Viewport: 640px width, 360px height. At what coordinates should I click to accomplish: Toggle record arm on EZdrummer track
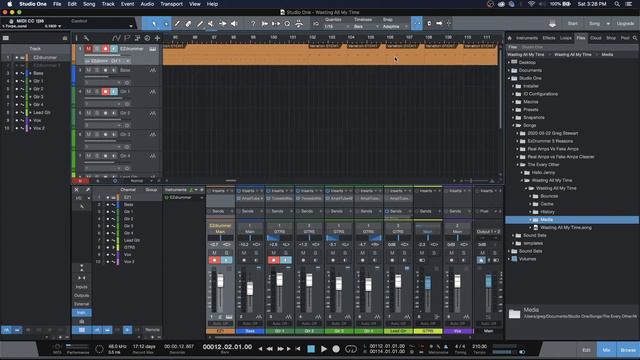pos(105,49)
